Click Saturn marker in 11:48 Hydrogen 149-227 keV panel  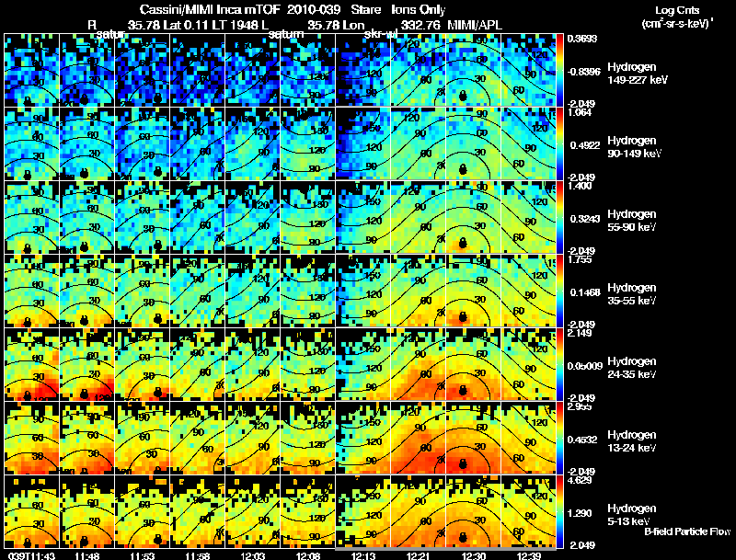(x=84, y=99)
